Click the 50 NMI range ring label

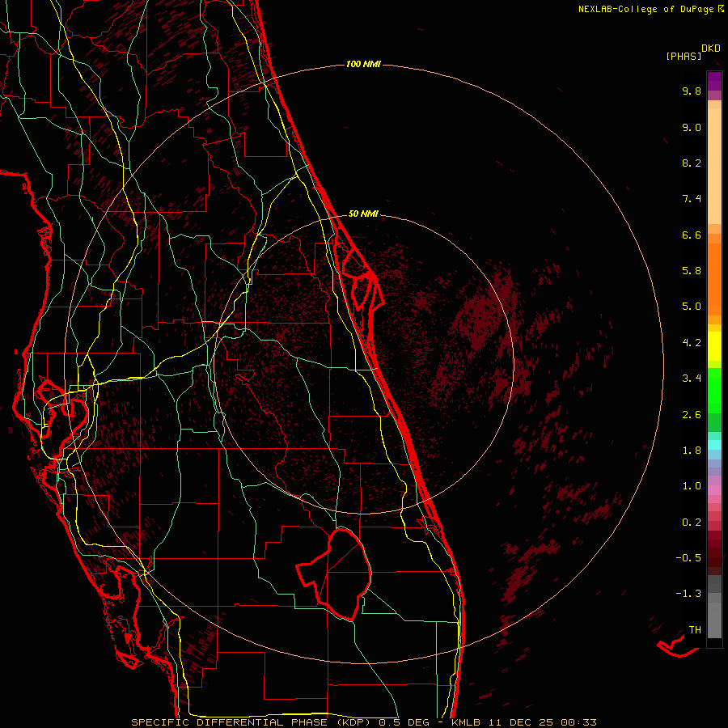click(x=363, y=214)
